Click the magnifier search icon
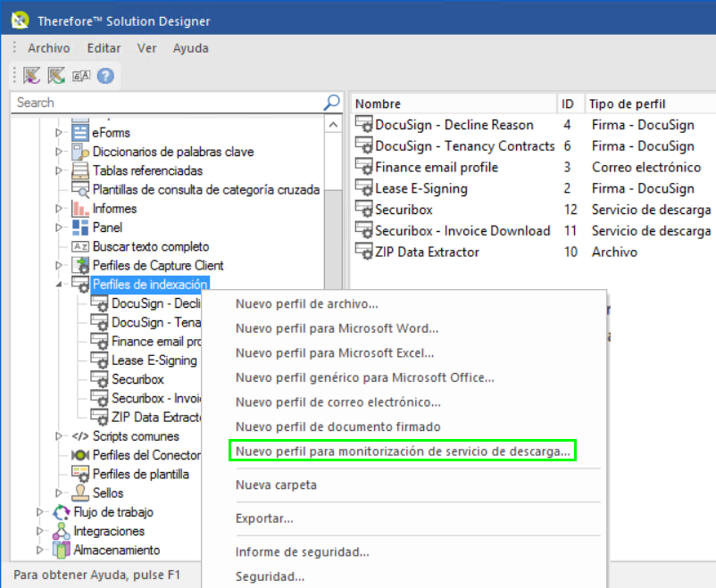The height and width of the screenshot is (588, 716). [331, 103]
